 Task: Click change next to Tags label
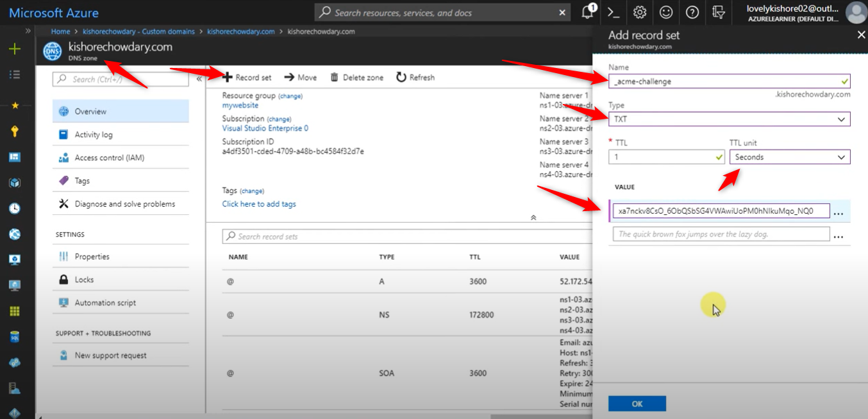pos(252,191)
